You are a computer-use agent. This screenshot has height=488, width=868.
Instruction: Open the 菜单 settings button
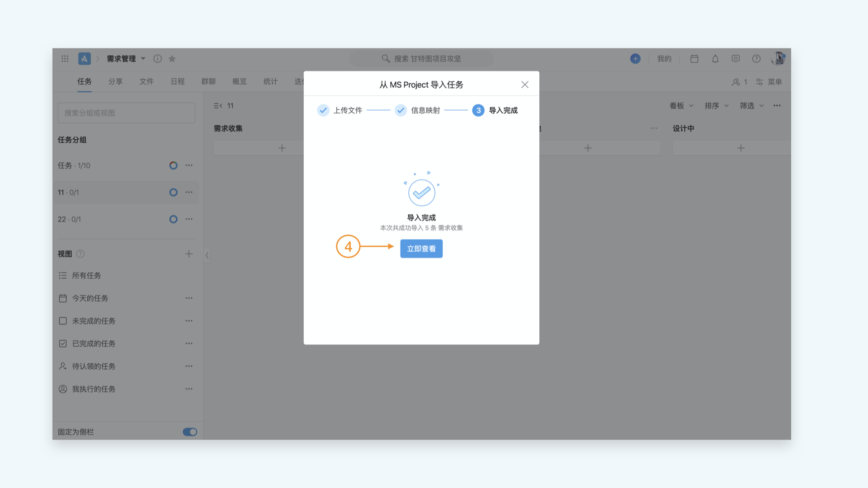click(x=769, y=82)
